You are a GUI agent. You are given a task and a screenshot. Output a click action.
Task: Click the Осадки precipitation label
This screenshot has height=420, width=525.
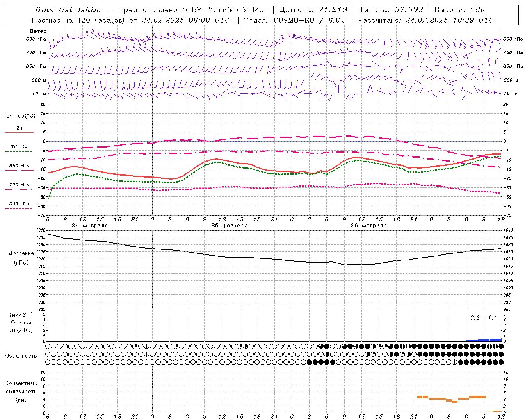(21, 322)
